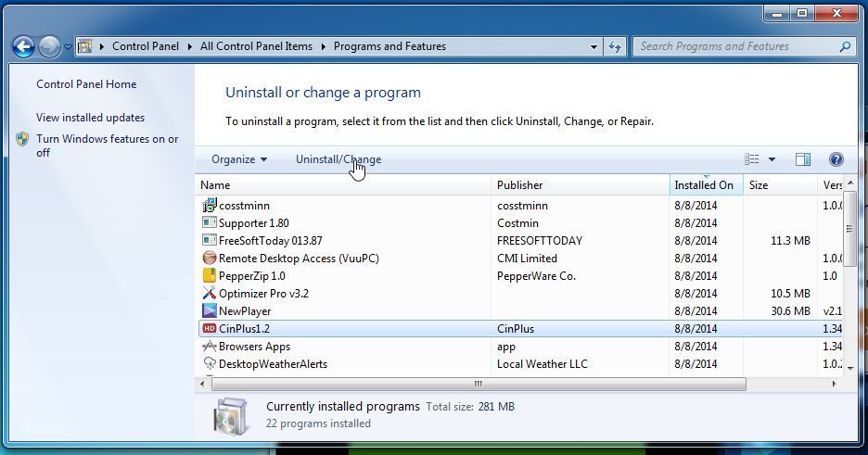Click the installed programs disc icon
Image resolution: width=868 pixels, height=455 pixels.
[230, 415]
